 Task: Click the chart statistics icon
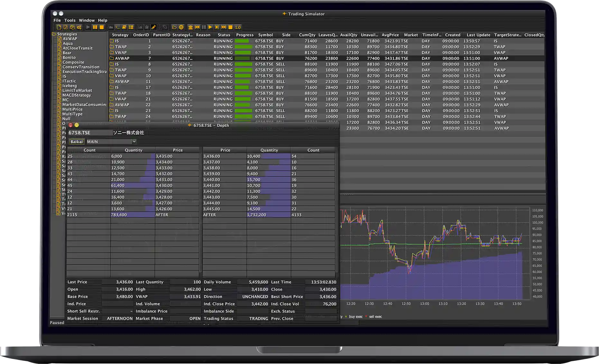point(140,27)
